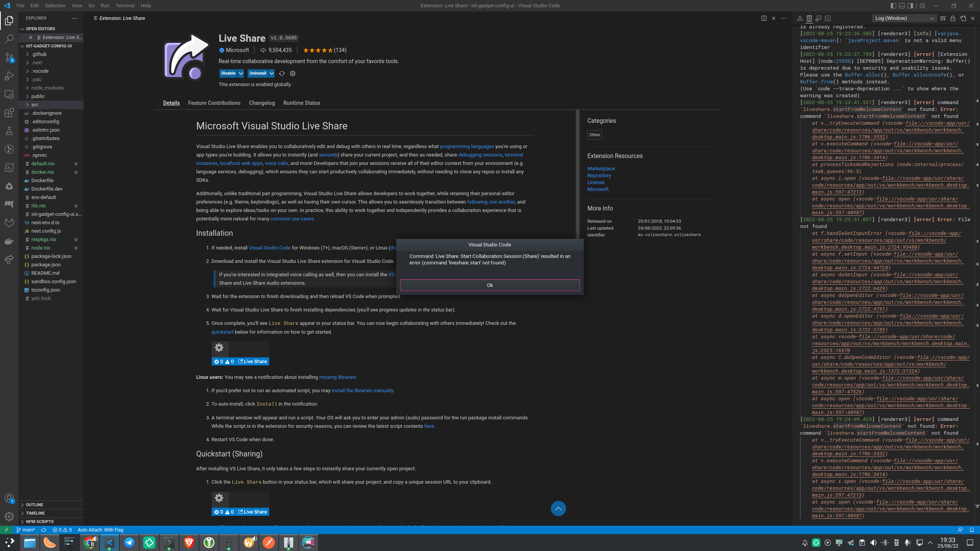Open the Source Control view with 5 changes
980x551 pixels.
coord(9,57)
